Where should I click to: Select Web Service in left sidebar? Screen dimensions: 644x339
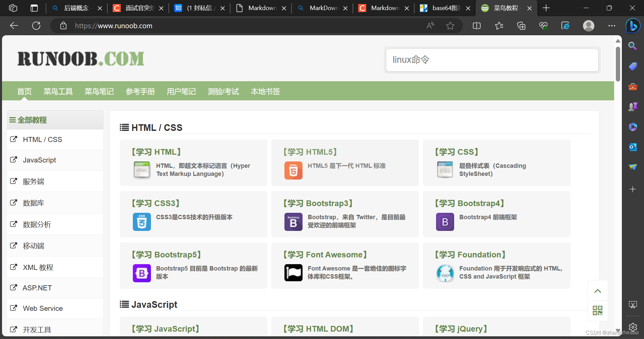(55, 308)
